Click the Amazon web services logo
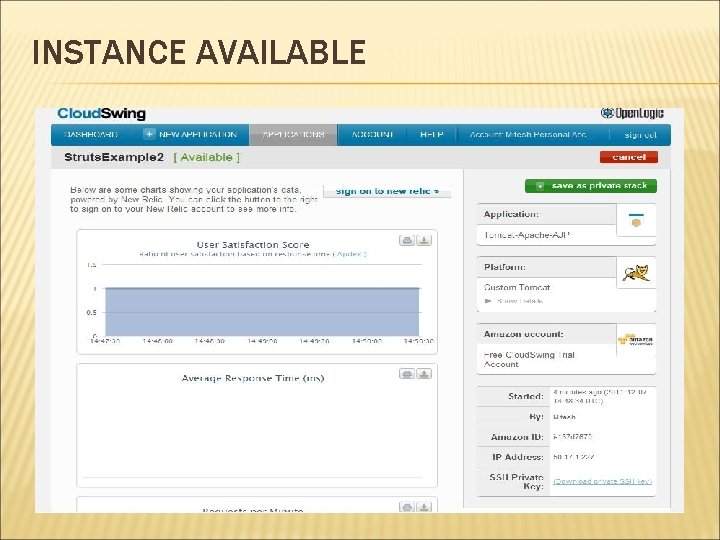This screenshot has height=540, width=720. (x=636, y=340)
